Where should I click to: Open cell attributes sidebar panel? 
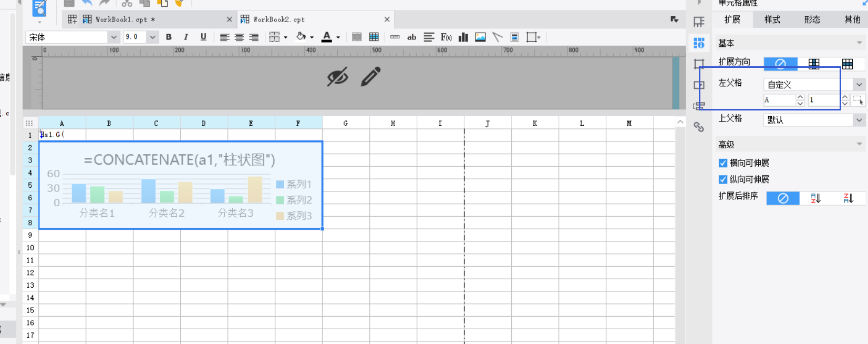tap(699, 43)
